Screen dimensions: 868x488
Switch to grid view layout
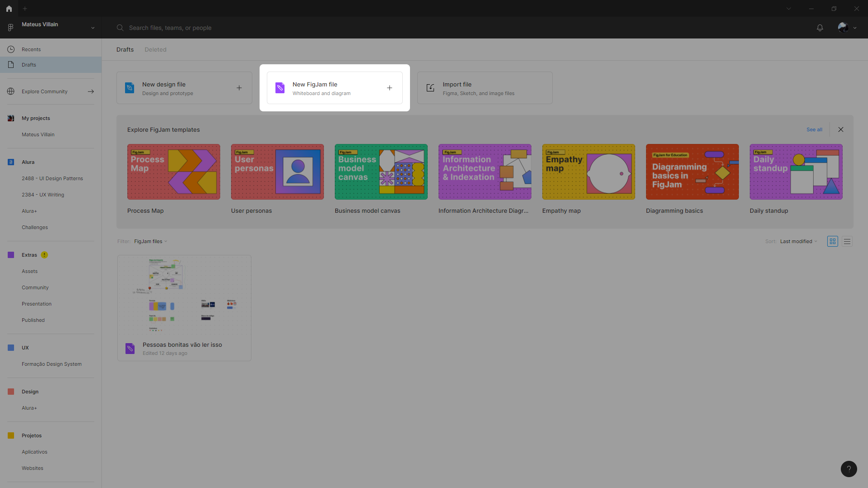click(x=832, y=241)
